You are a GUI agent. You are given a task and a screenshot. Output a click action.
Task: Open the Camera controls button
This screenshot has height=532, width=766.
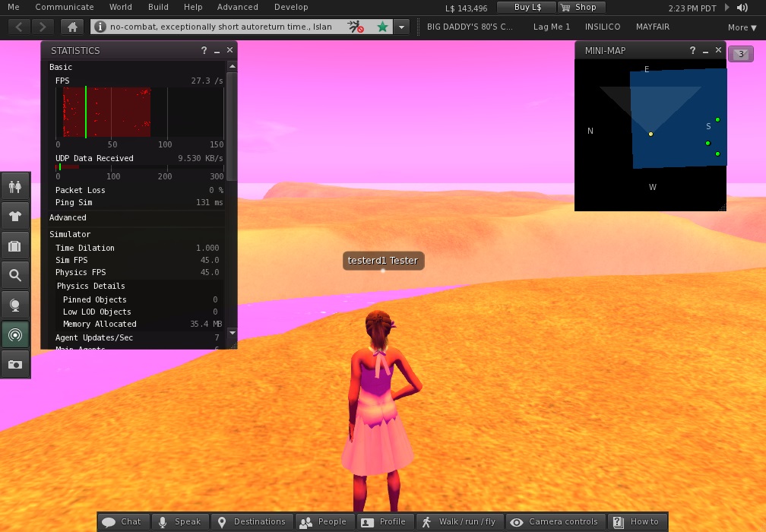[556, 522]
